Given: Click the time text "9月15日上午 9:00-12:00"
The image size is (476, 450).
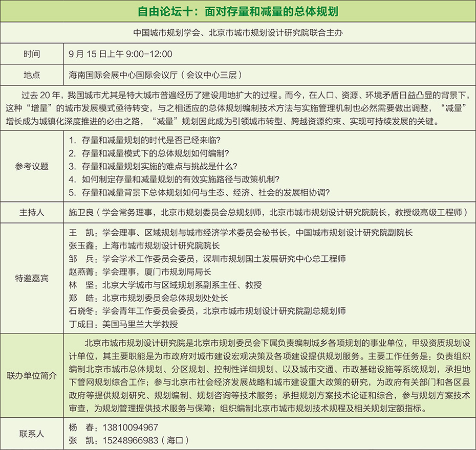Looking at the screenshot, I should (120, 54).
